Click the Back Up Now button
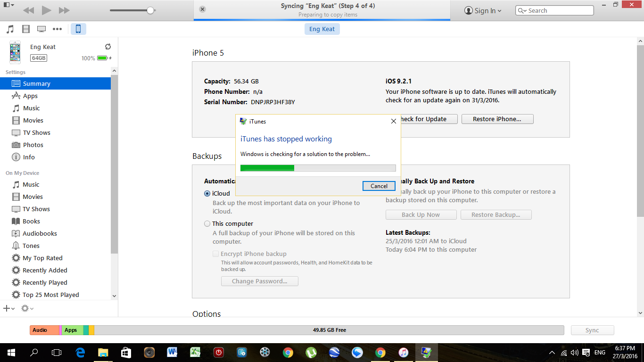Screen dimensions: 644x362 tap(421, 214)
